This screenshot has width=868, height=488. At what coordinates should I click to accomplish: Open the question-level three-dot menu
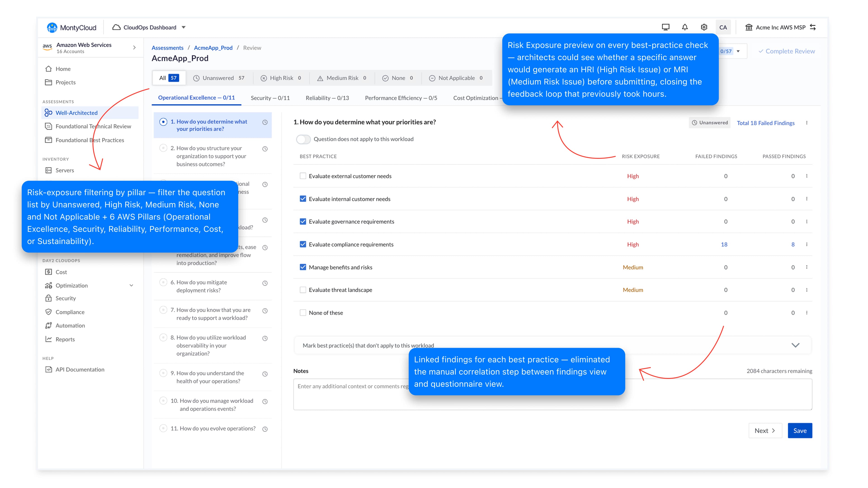coord(807,123)
